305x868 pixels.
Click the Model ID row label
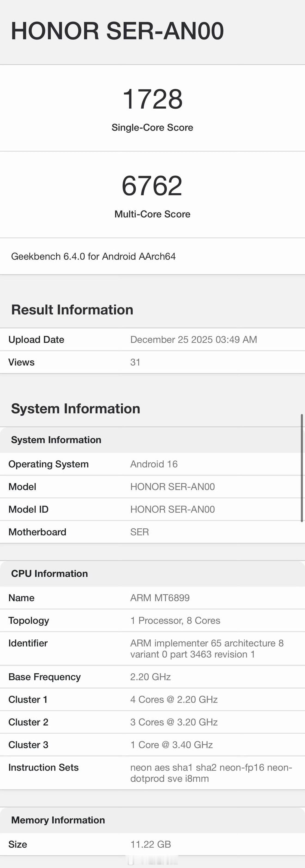click(28, 509)
